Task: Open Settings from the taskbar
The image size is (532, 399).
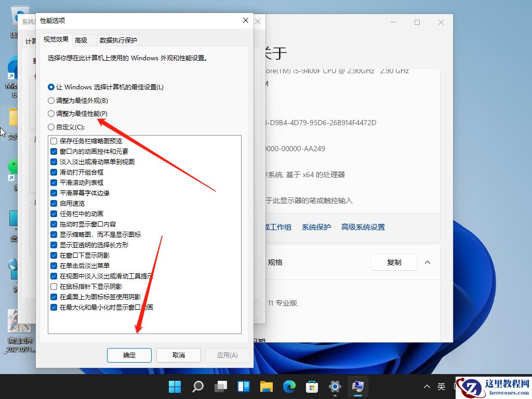Action: pos(335,387)
